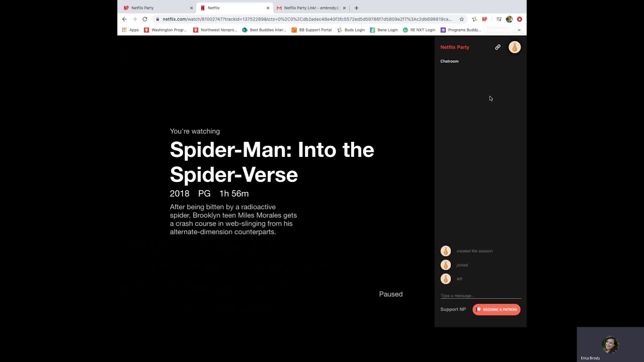Click the Become a Patron button
644x362 pixels.
point(497,310)
